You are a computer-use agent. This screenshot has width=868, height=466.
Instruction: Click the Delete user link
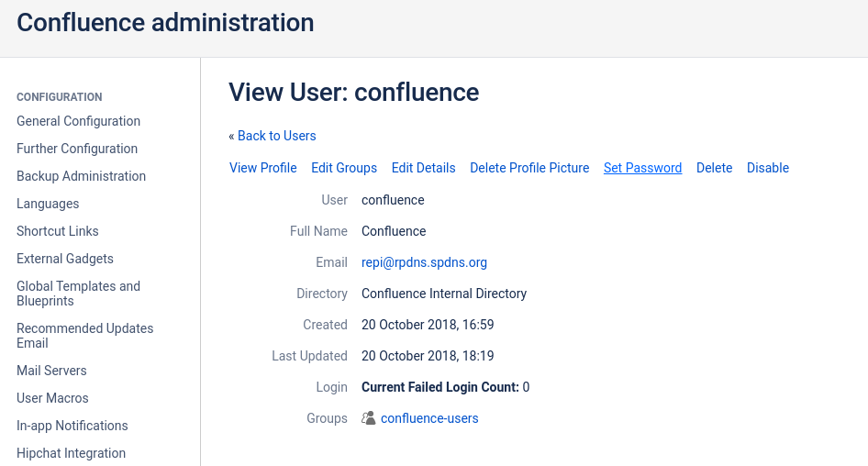click(x=714, y=168)
